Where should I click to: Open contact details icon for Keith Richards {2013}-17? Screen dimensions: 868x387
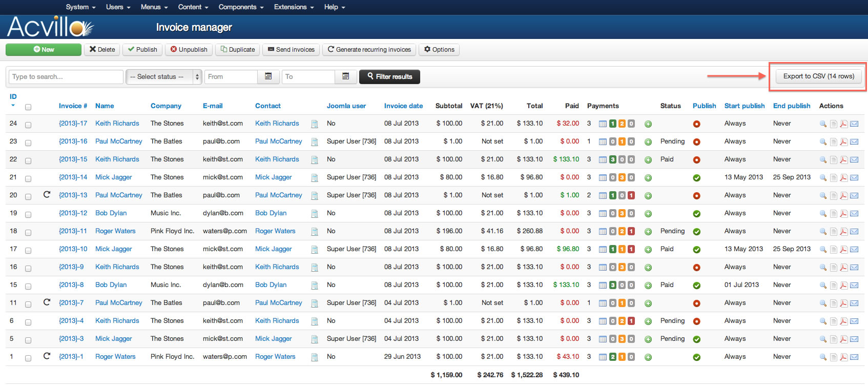pos(315,124)
